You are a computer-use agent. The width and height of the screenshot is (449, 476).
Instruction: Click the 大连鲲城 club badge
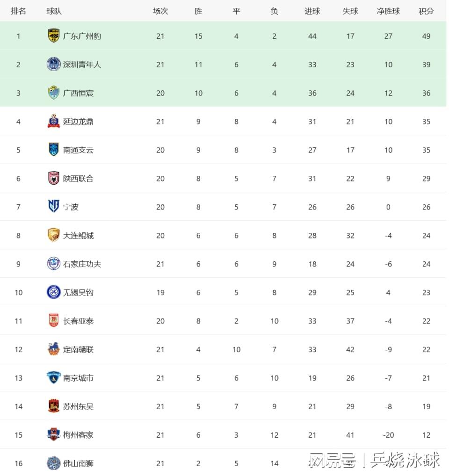[x=54, y=235]
